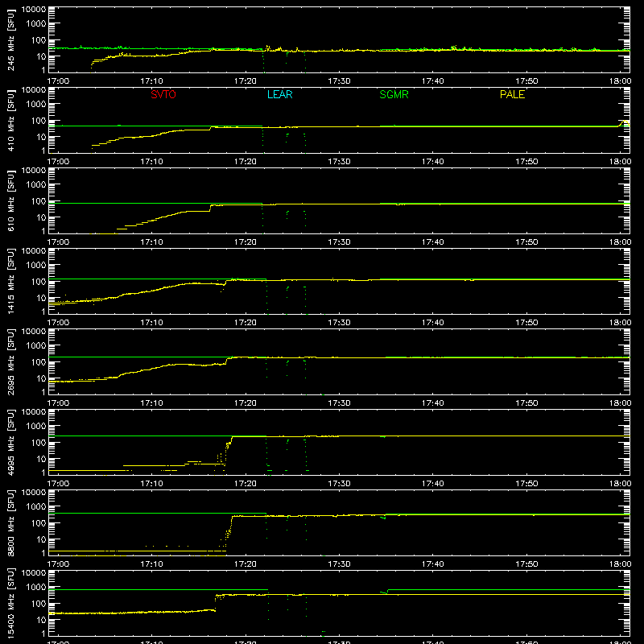
Task: Click the red SVTO station label
Action: [163, 94]
